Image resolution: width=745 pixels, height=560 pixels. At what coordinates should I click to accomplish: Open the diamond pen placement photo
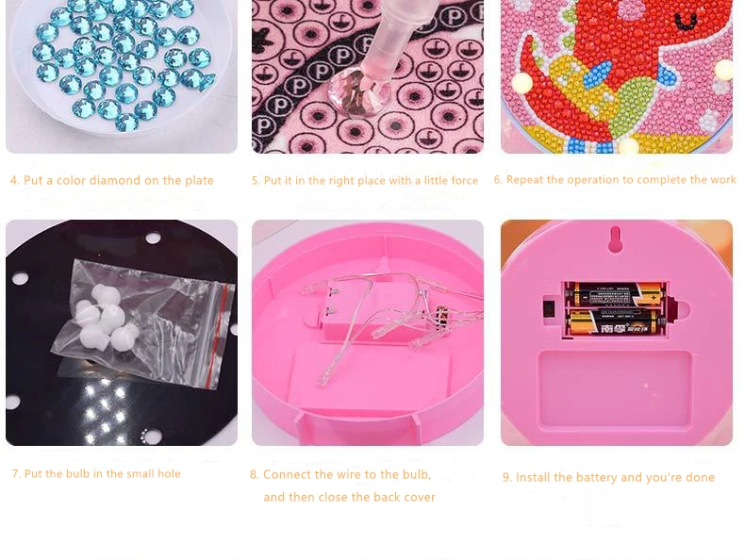(368, 76)
